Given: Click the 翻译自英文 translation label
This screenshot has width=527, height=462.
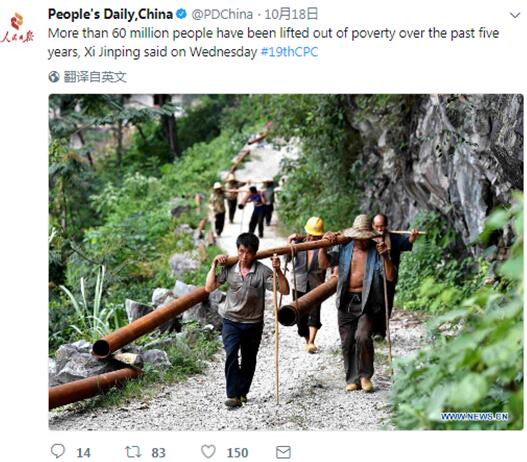Looking at the screenshot, I should tap(95, 77).
